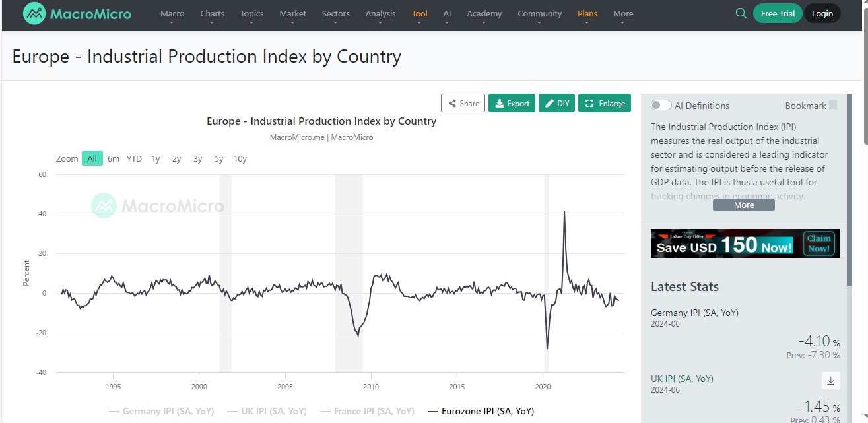
Task: Click the MacroMicro logo in header
Action: pyautogui.click(x=77, y=14)
